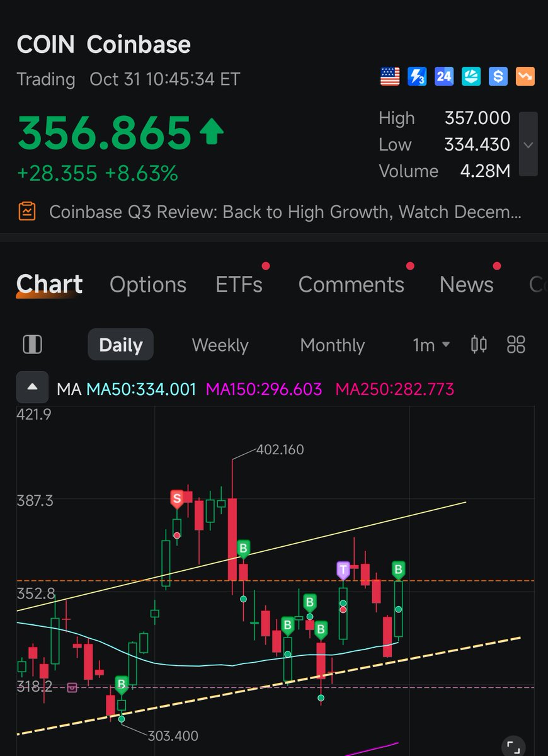This screenshot has width=548, height=756.
Task: Tap the 387.3 axis label
Action: [x=36, y=501]
